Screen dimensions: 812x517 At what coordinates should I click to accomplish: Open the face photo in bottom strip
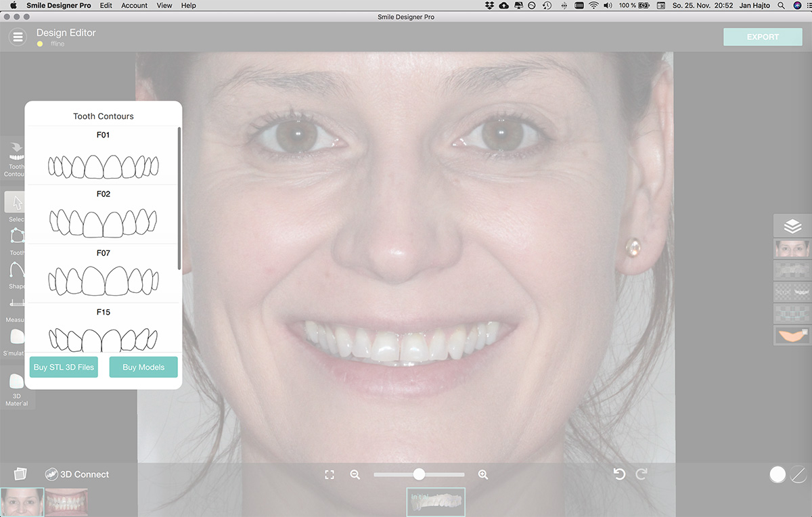click(x=22, y=502)
